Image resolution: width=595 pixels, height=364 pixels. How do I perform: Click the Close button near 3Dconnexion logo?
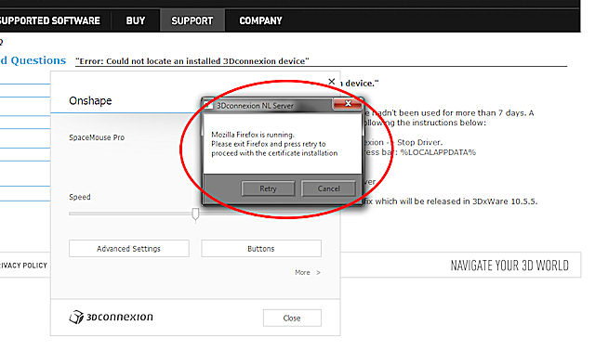click(x=292, y=318)
